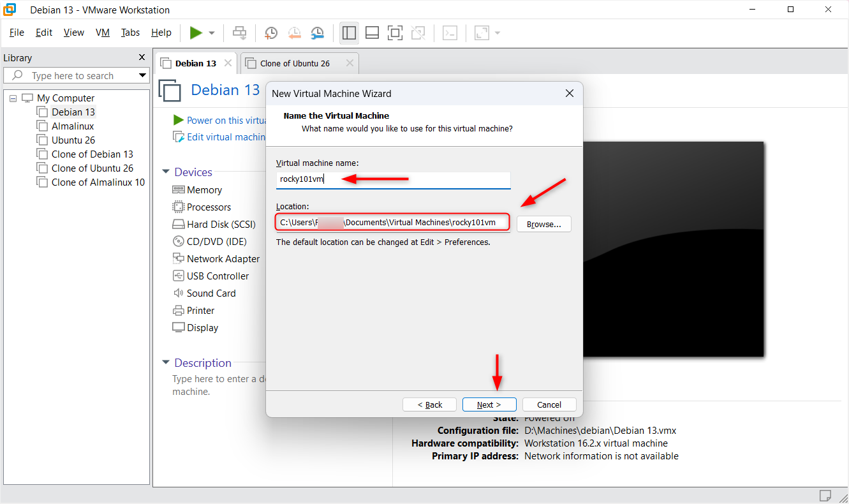
Task: Open the stretch display dropdown arrow
Action: click(498, 33)
